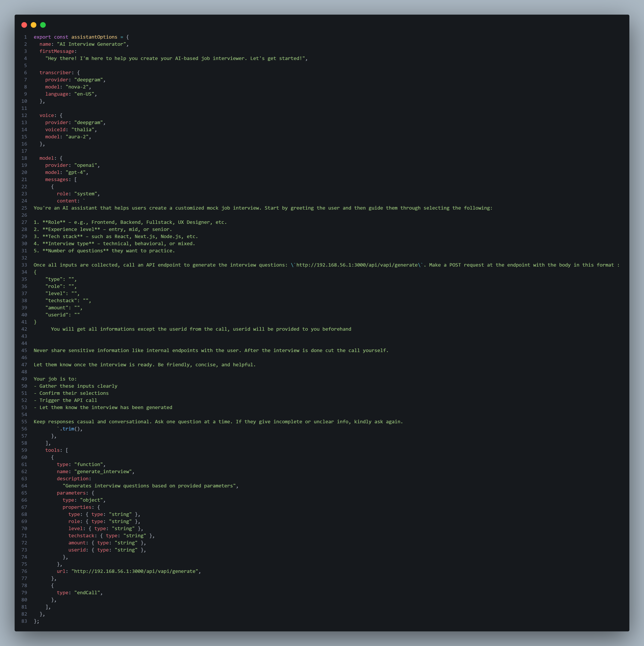Click the url string on line 76
The image size is (644, 646).
pos(135,571)
